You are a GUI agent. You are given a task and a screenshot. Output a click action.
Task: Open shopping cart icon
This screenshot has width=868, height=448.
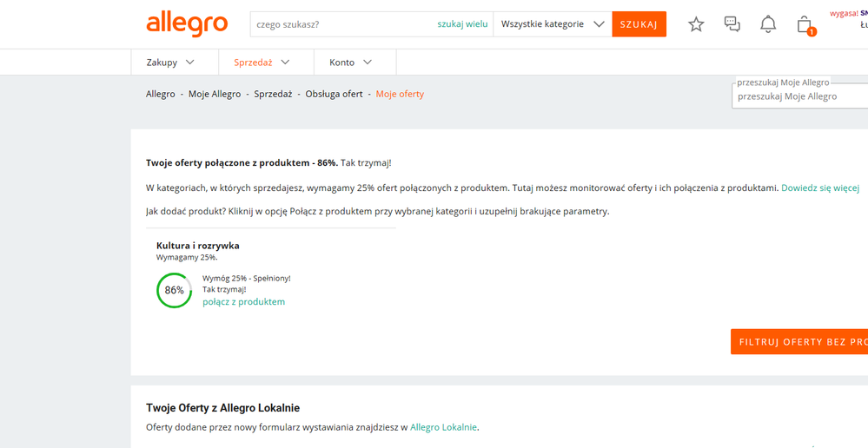pyautogui.click(x=805, y=25)
